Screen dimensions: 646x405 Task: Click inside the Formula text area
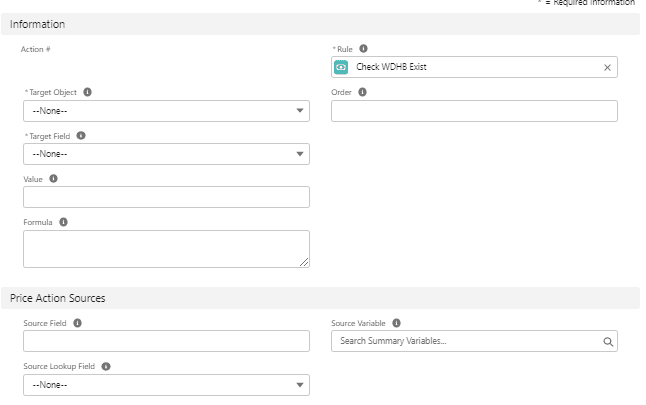166,249
